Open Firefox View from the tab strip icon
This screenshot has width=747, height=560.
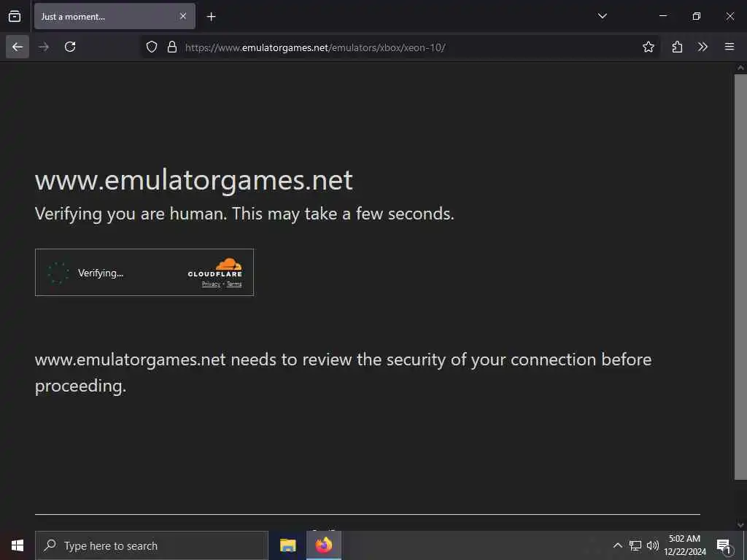click(15, 16)
